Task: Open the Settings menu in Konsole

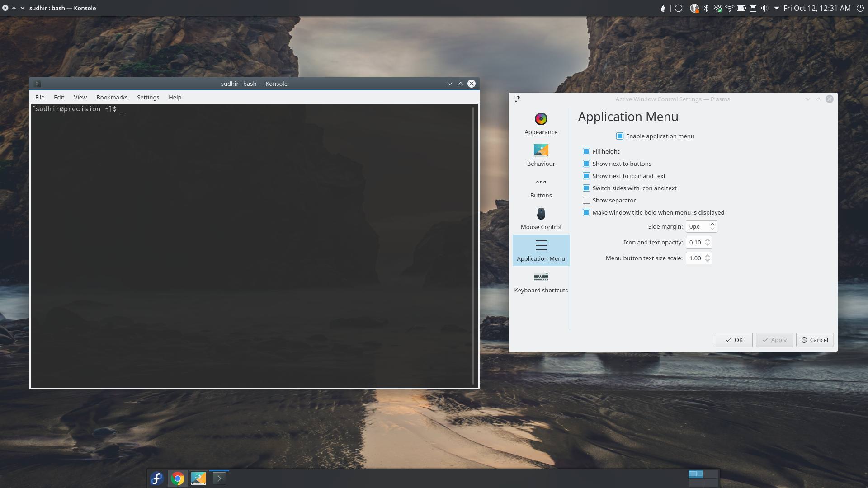Action: click(x=148, y=97)
